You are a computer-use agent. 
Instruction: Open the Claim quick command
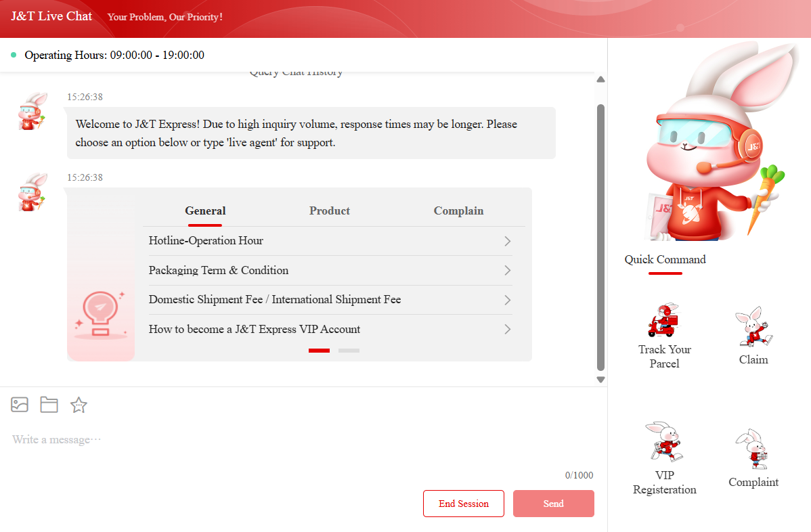tap(753, 336)
